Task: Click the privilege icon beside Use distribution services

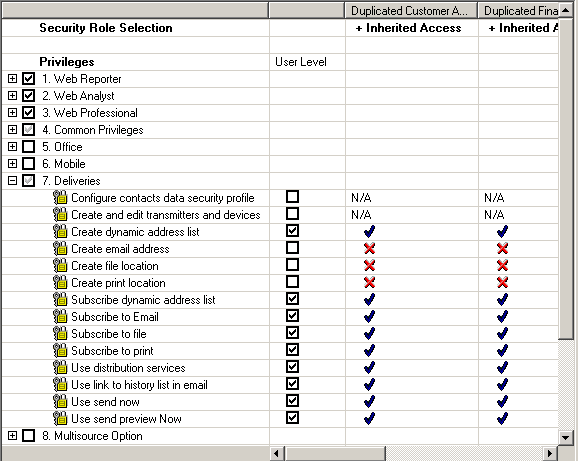Action: pyautogui.click(x=60, y=367)
